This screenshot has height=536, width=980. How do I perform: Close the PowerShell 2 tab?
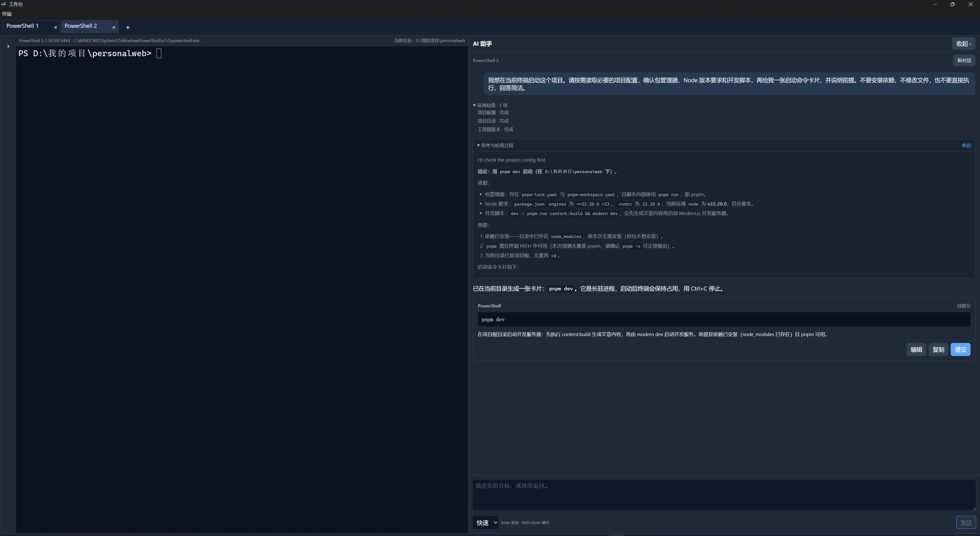click(x=114, y=27)
